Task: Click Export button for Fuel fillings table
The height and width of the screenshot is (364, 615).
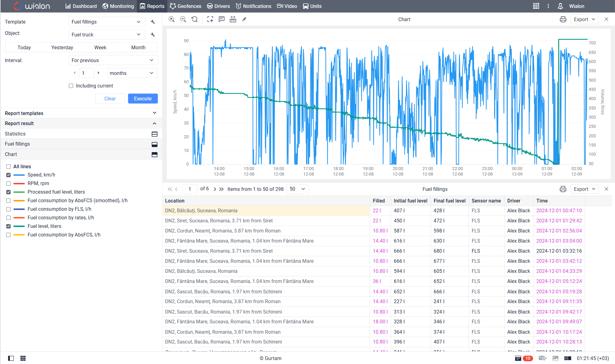Action: pyautogui.click(x=584, y=189)
